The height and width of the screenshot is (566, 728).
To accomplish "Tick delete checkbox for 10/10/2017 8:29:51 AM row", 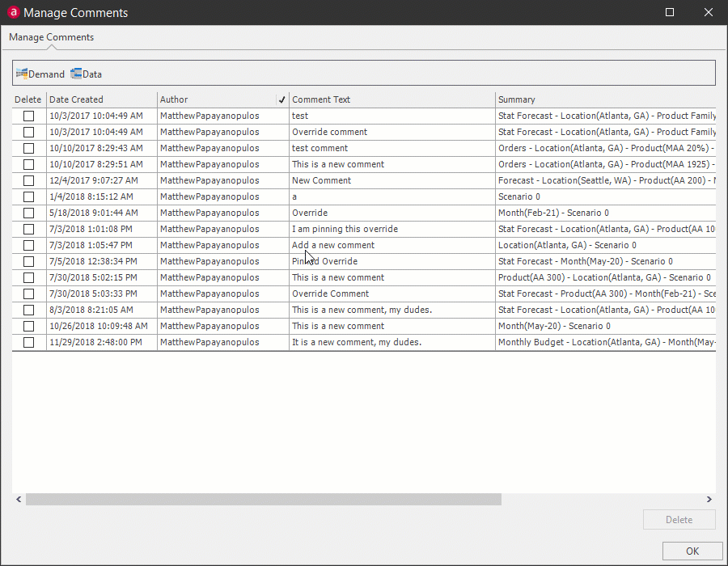I will [29, 165].
